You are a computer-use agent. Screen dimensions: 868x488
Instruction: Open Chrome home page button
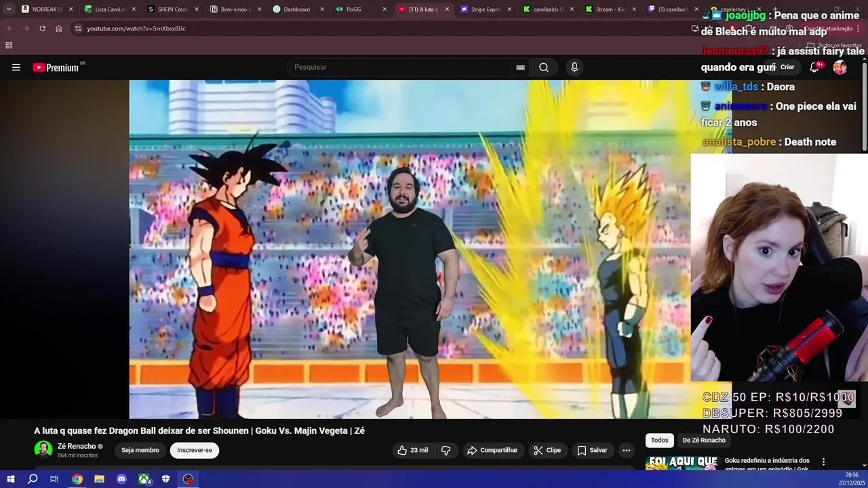click(58, 28)
